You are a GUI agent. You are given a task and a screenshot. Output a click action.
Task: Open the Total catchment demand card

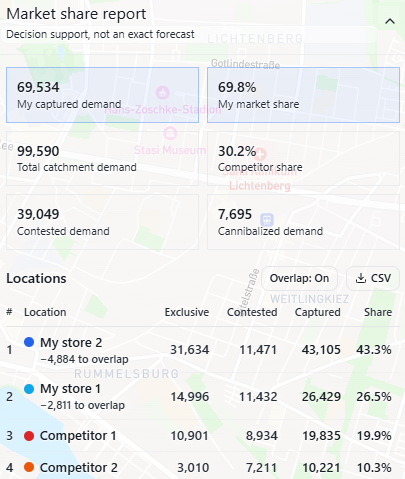102,158
